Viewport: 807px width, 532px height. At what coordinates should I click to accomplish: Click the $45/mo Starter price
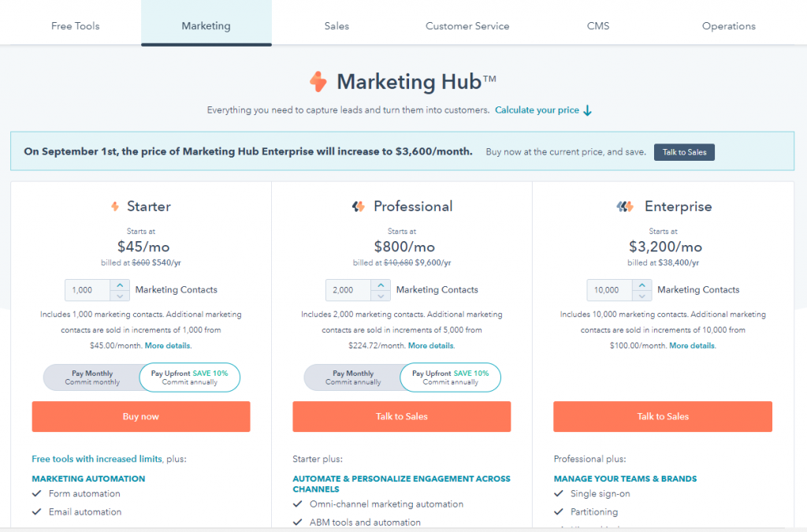click(143, 247)
